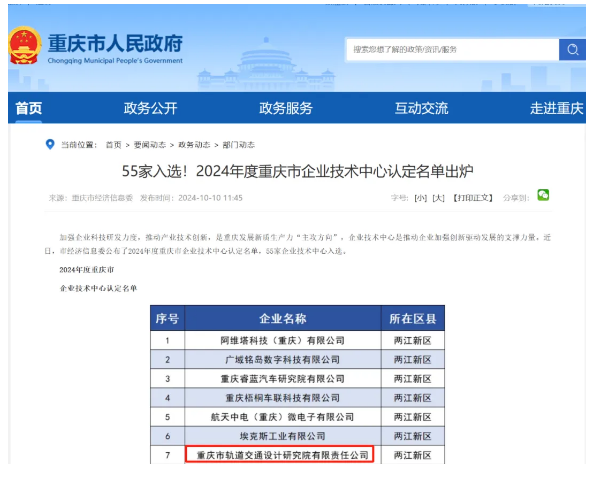This screenshot has width=593, height=485.
Task: Go to 首页 in breadcrumb
Action: 113,145
